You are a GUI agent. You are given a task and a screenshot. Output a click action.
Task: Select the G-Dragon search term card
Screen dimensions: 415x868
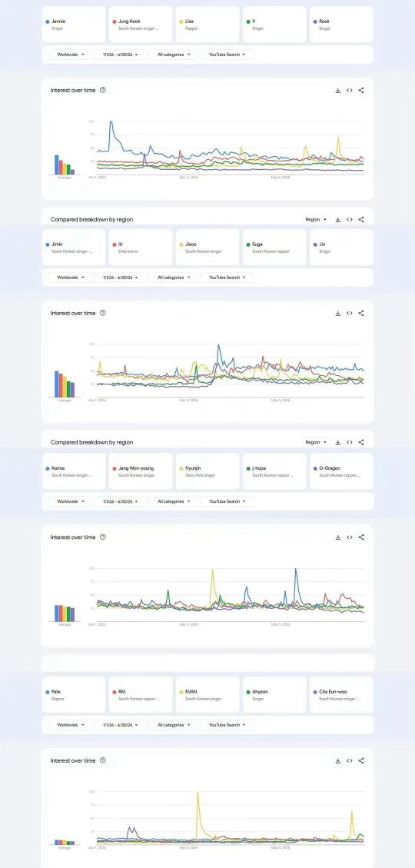pyautogui.click(x=341, y=471)
